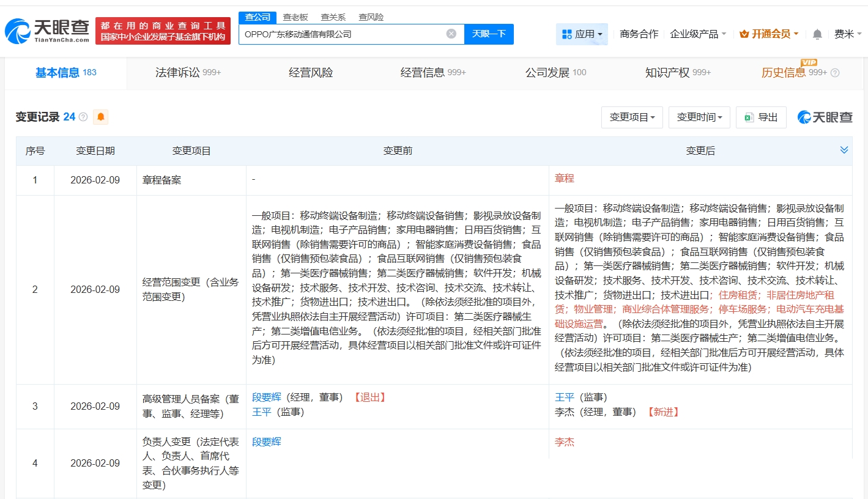Click the 天眼一下 search button

coord(489,34)
